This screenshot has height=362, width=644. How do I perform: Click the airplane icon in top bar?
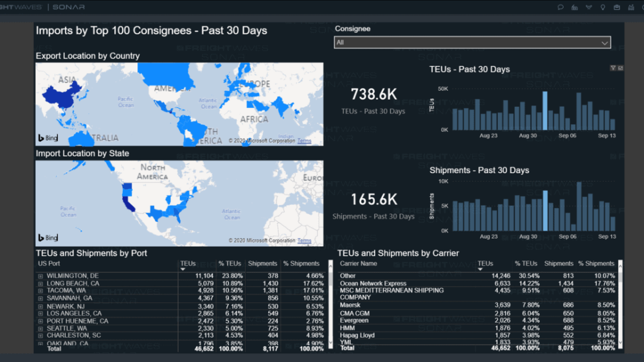(588, 7)
